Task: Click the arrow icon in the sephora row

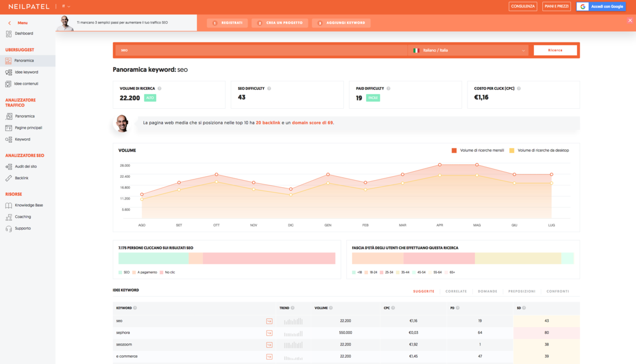Action: [x=269, y=333]
